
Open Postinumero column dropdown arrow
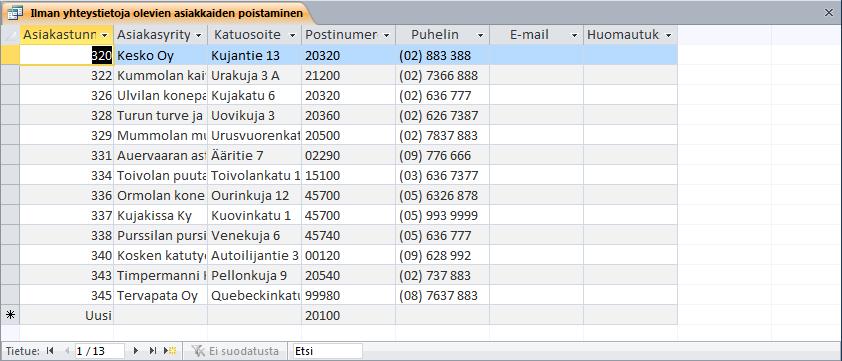(387, 35)
